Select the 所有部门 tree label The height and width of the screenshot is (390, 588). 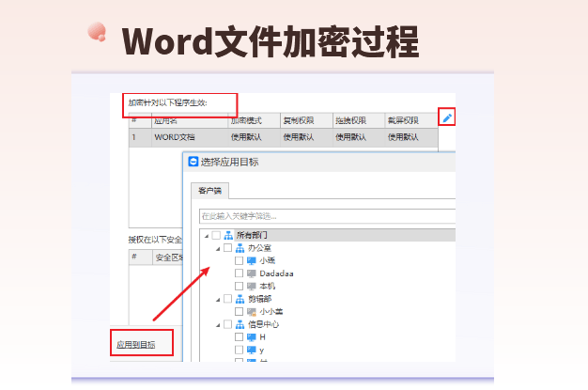pyautogui.click(x=252, y=235)
